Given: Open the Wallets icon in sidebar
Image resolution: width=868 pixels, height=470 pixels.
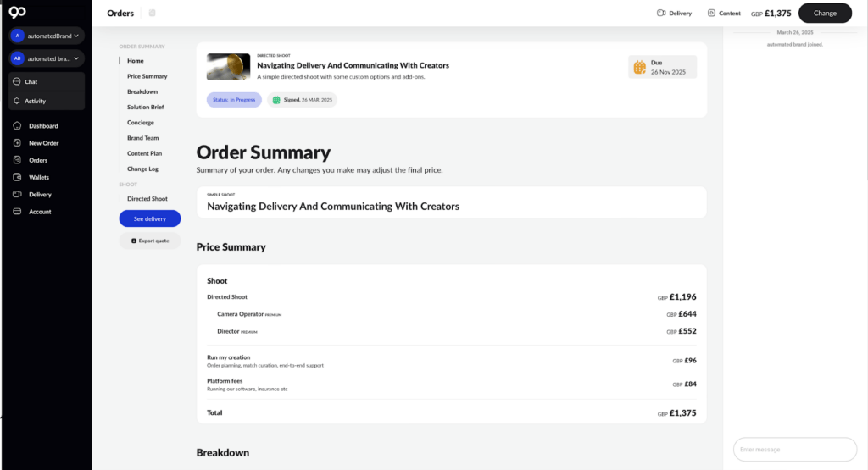Looking at the screenshot, I should [x=17, y=178].
